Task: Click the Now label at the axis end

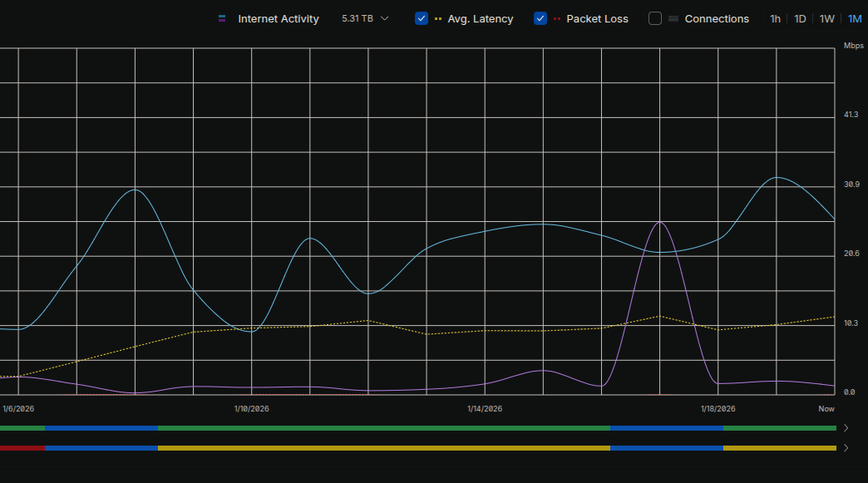Action: (826, 408)
